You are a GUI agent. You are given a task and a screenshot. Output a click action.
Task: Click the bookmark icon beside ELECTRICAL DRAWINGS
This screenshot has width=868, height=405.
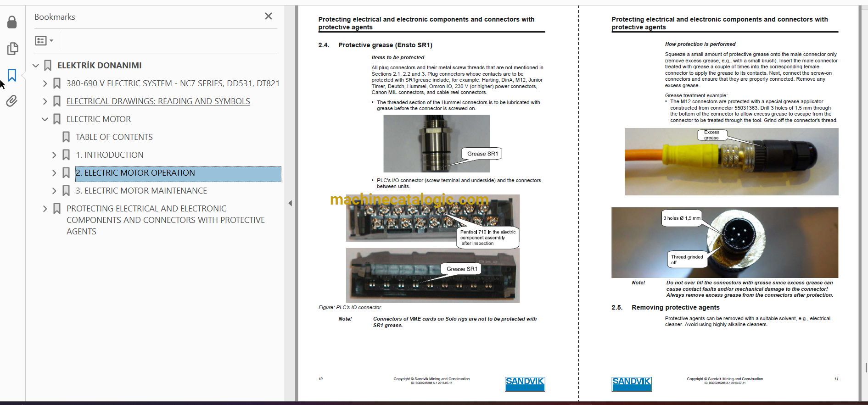pyautogui.click(x=57, y=101)
